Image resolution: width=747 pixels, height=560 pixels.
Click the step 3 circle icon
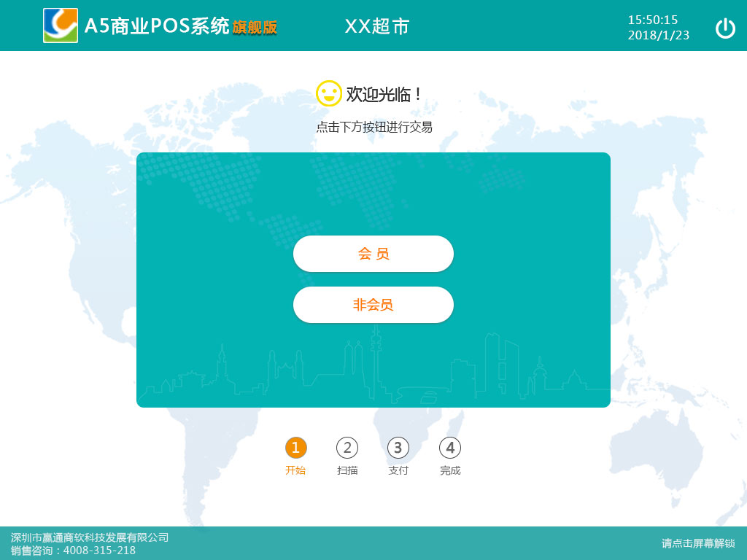pos(398,448)
